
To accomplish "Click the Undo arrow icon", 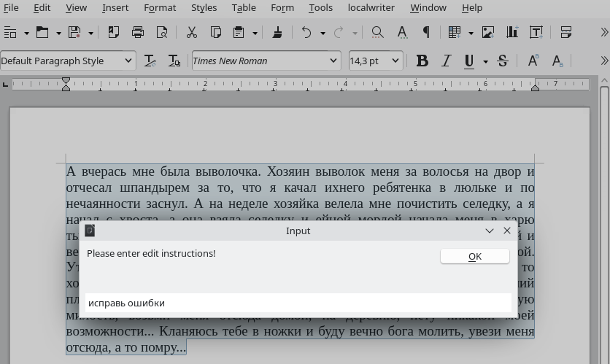I will (306, 32).
